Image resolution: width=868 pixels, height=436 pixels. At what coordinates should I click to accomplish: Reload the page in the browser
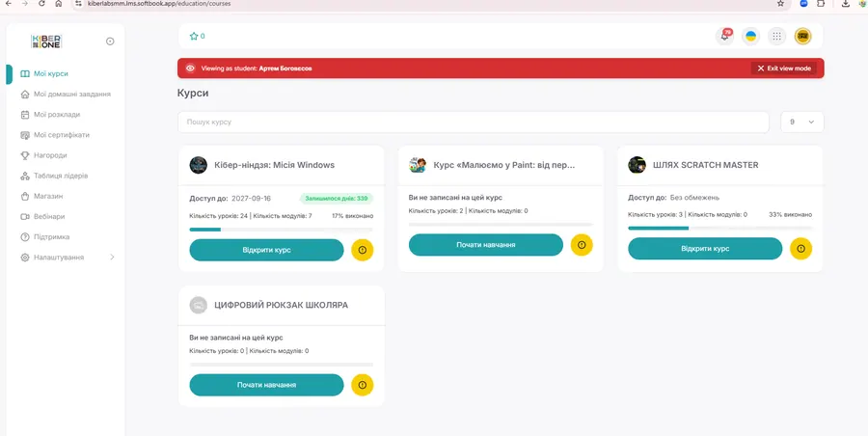[42, 3]
